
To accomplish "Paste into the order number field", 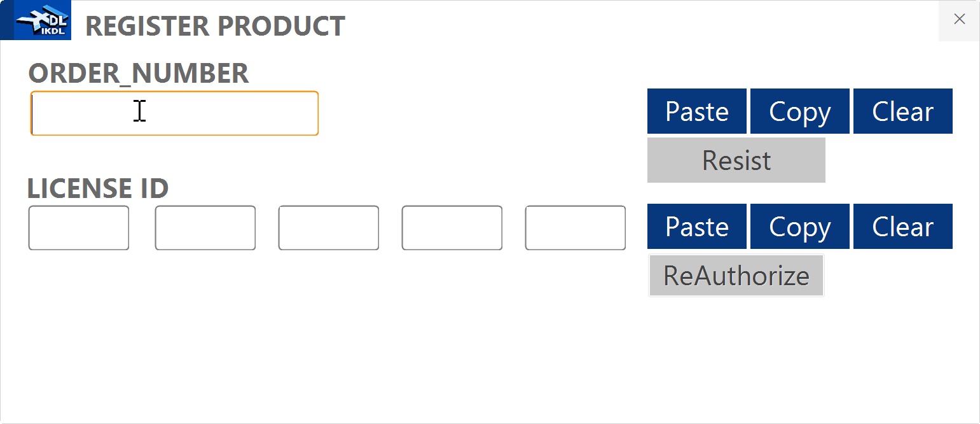I will tap(696, 111).
